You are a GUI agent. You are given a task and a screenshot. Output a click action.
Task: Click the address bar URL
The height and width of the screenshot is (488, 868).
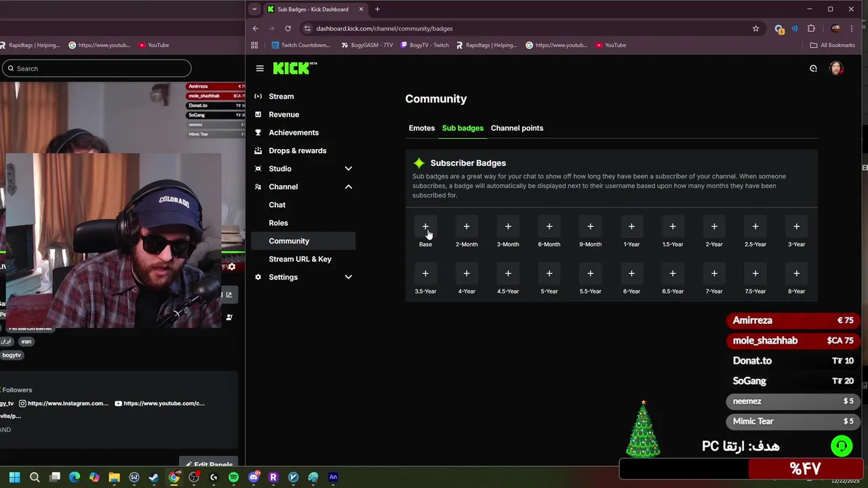pos(384,28)
